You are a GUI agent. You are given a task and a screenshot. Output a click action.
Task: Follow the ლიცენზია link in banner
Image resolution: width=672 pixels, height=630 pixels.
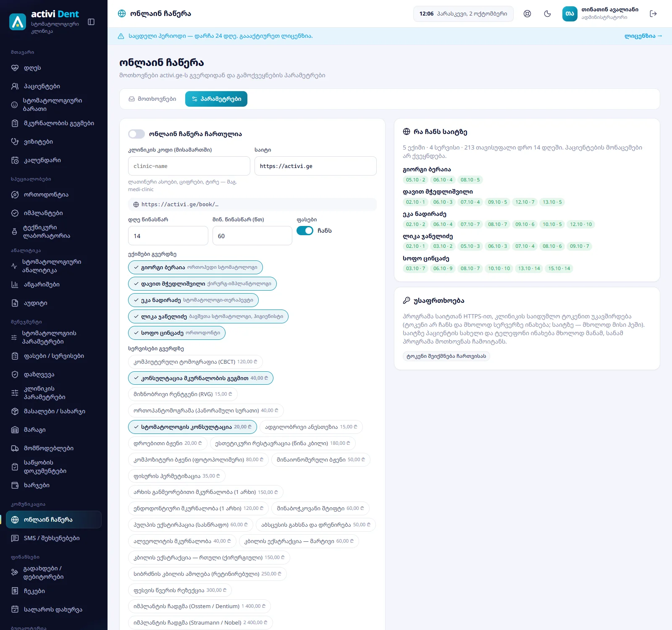point(643,36)
